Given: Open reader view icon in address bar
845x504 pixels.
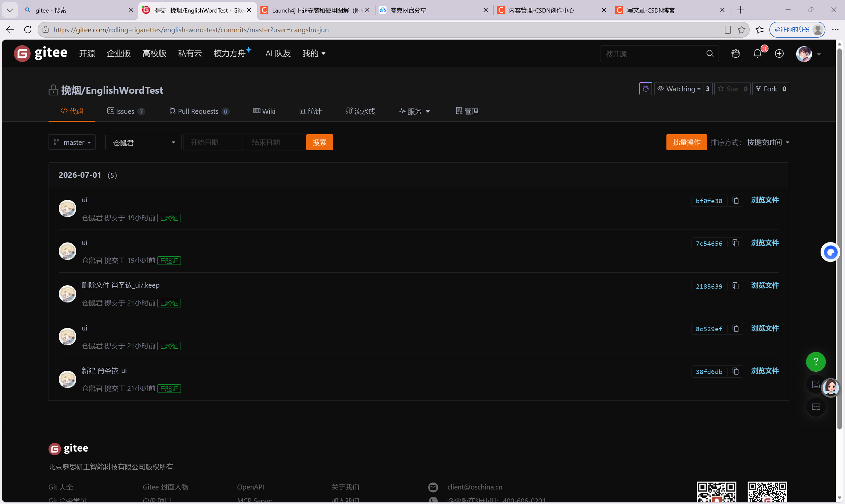Looking at the screenshot, I should click(728, 30).
